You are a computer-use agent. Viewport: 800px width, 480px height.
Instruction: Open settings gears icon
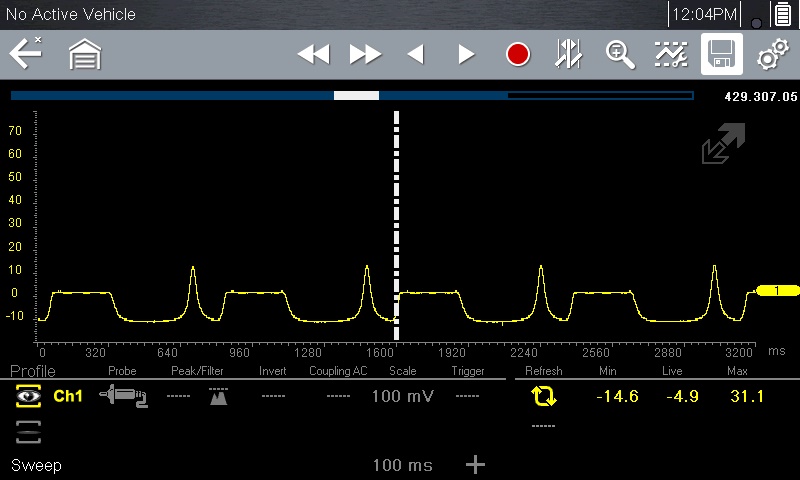(772, 55)
